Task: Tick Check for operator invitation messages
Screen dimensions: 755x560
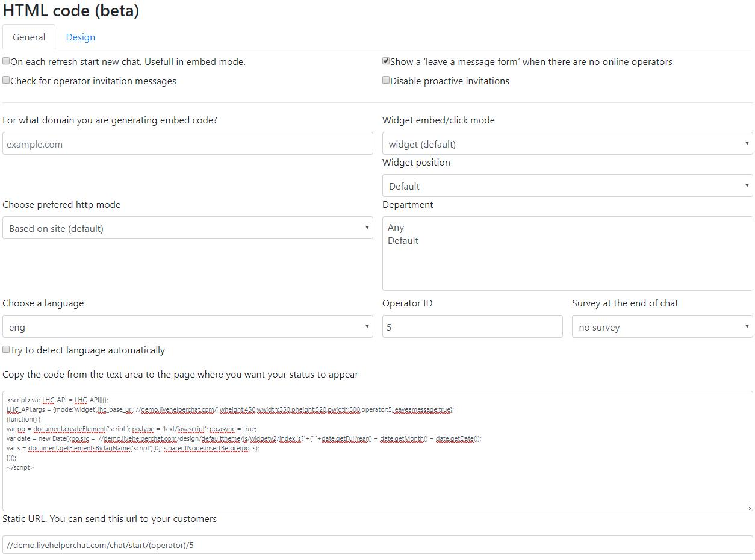Action: [6, 80]
